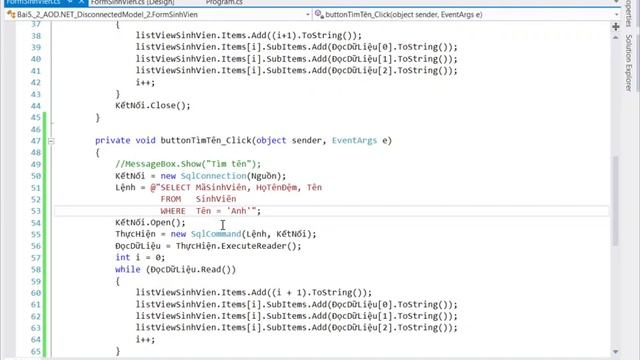This screenshot has height=360, width=640.
Task: Click the vertical scrollbar thumb
Action: (x=616, y=200)
